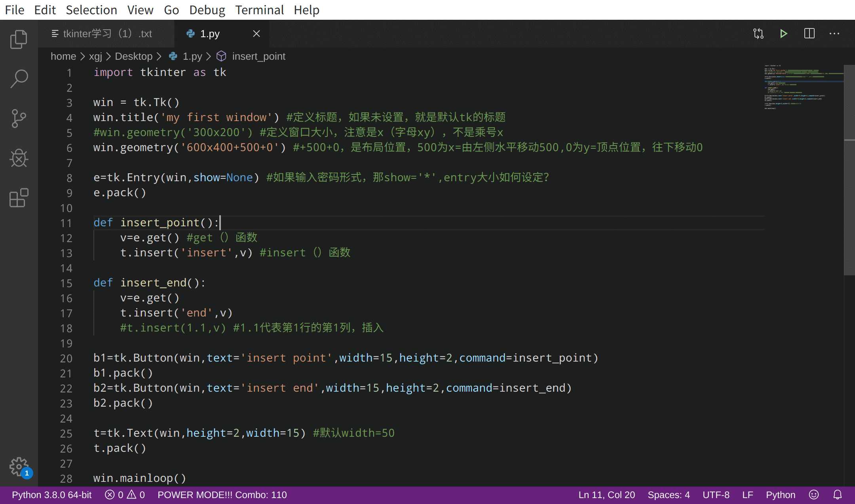Close the 1.py tab
This screenshot has width=855, height=504.
(256, 34)
